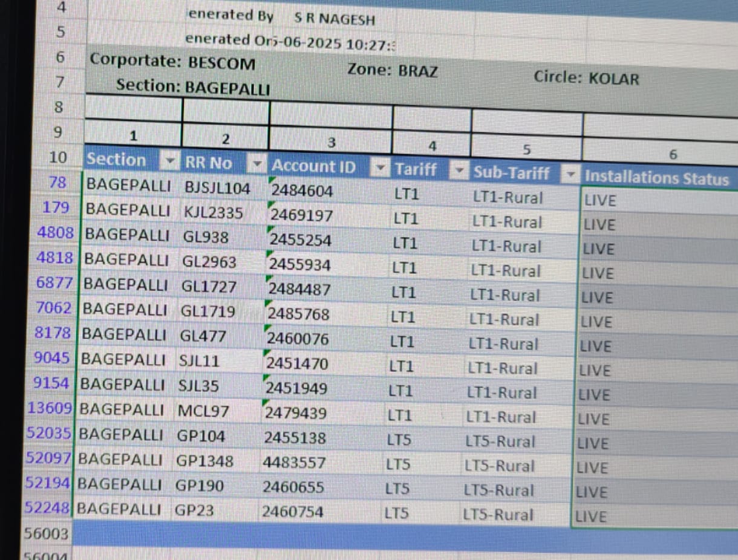
Task: Select Account ID cell 2469197
Action: 301,215
